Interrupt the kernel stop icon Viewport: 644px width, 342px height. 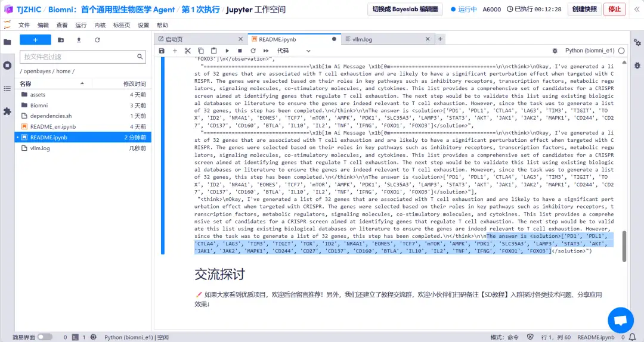240,51
